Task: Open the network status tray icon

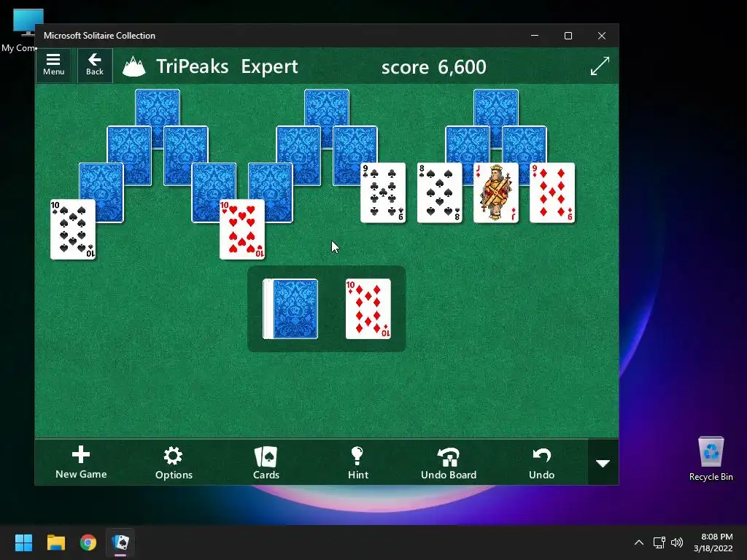Action: tap(659, 542)
